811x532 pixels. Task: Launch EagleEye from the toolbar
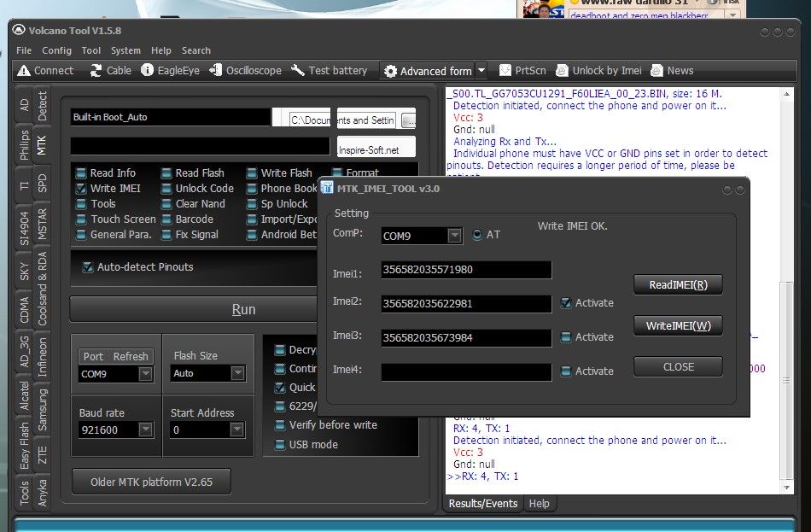click(x=147, y=71)
